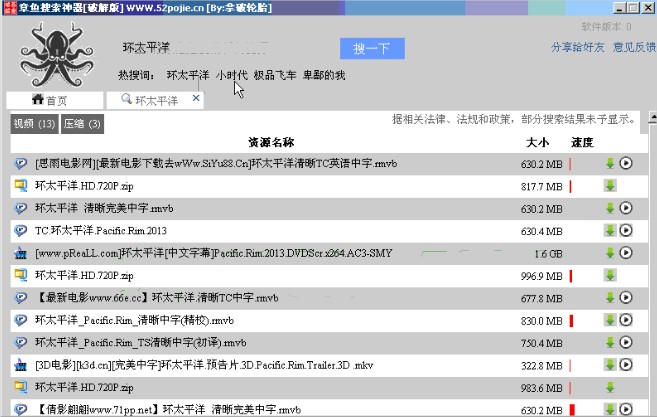The width and height of the screenshot is (657, 417).
Task: Select the file name 【最新电影www.66e.cc】环太平洋.清晰TC中字.rmvb
Action: click(157, 298)
